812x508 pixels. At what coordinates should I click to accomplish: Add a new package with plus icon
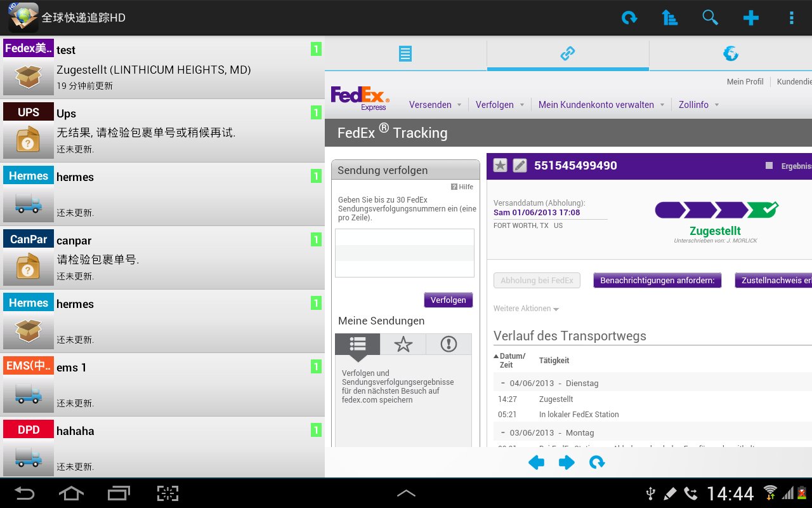751,18
